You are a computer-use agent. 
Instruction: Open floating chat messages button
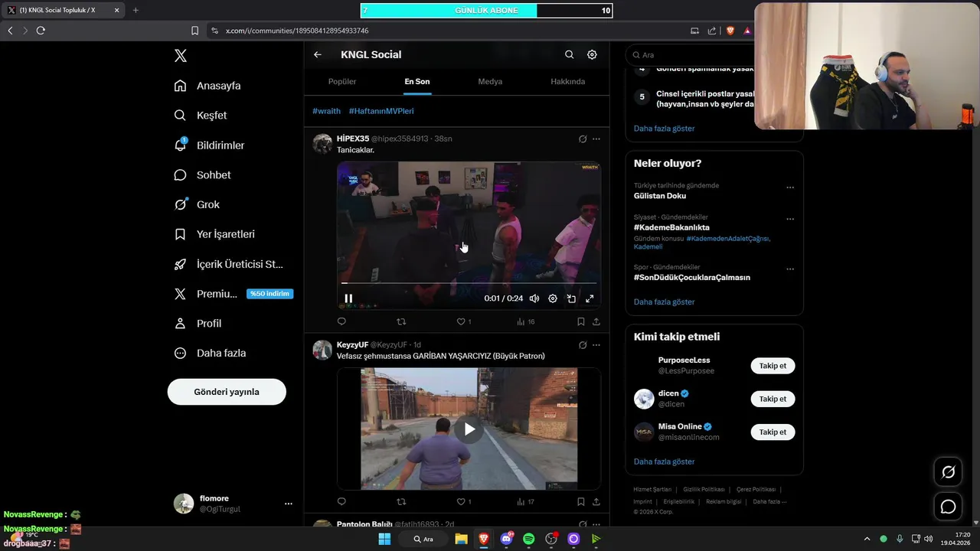(948, 507)
